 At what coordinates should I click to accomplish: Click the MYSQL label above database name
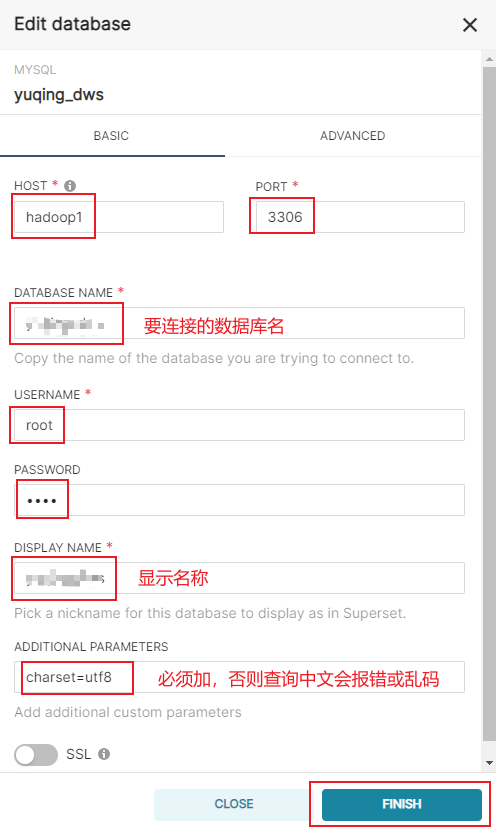(x=35, y=70)
